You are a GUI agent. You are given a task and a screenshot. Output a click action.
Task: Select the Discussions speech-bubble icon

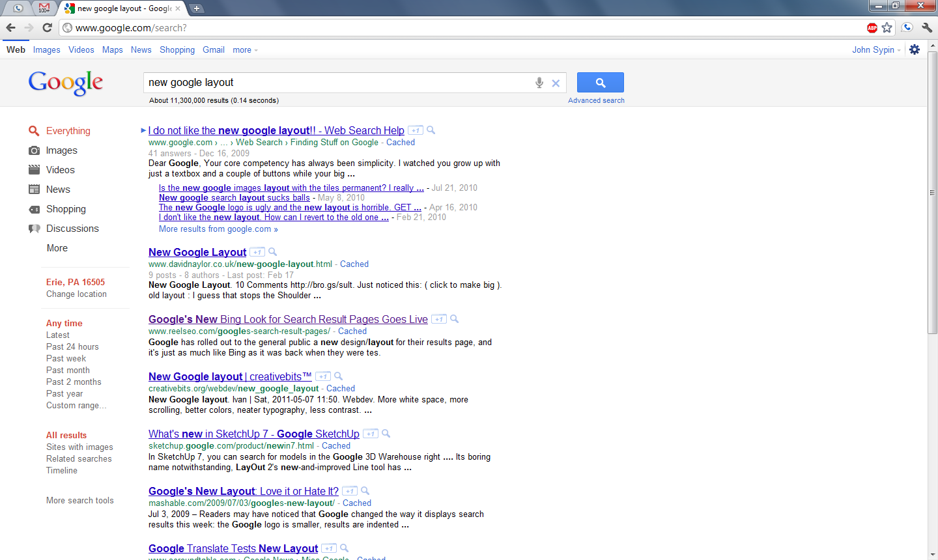click(x=34, y=229)
